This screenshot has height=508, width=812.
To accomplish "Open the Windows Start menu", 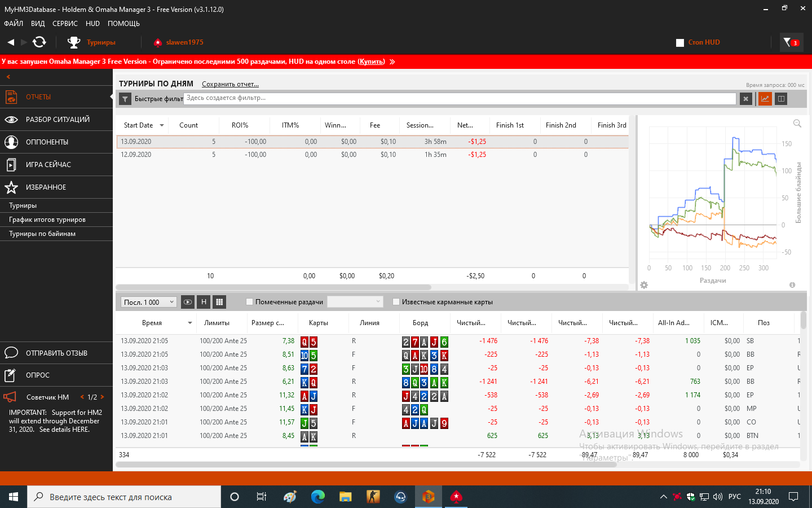I will [x=14, y=497].
